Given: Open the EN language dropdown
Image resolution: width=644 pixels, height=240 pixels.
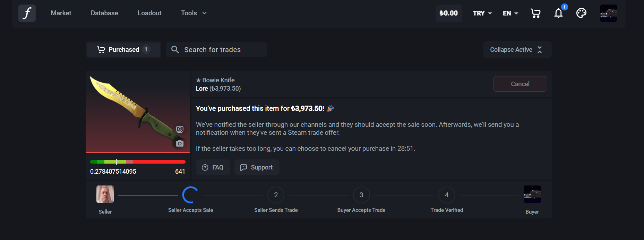Looking at the screenshot, I should [x=510, y=13].
